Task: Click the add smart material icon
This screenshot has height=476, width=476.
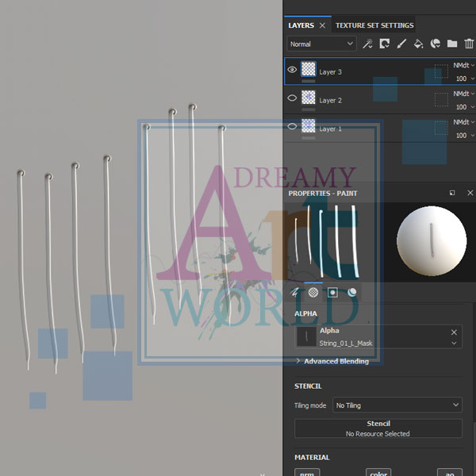Action: pyautogui.click(x=435, y=44)
